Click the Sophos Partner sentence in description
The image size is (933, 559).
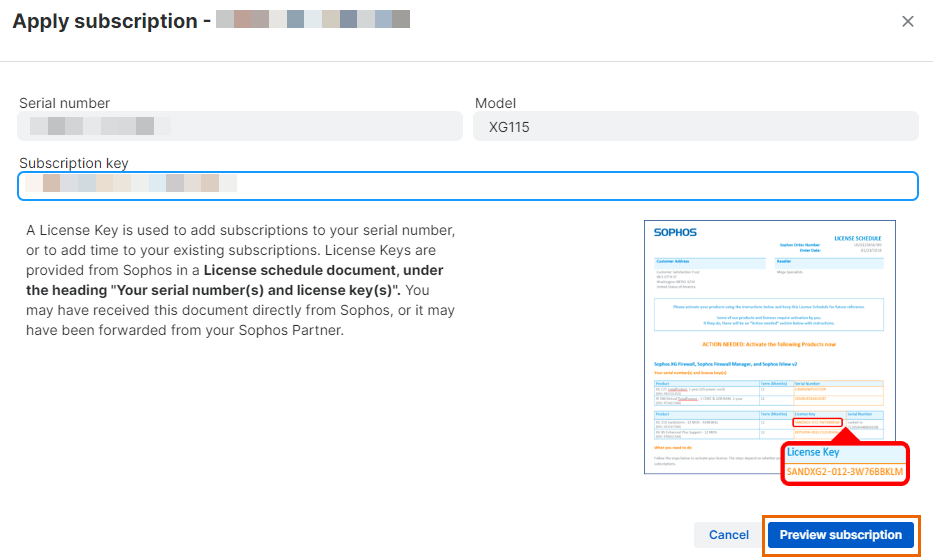click(x=185, y=330)
